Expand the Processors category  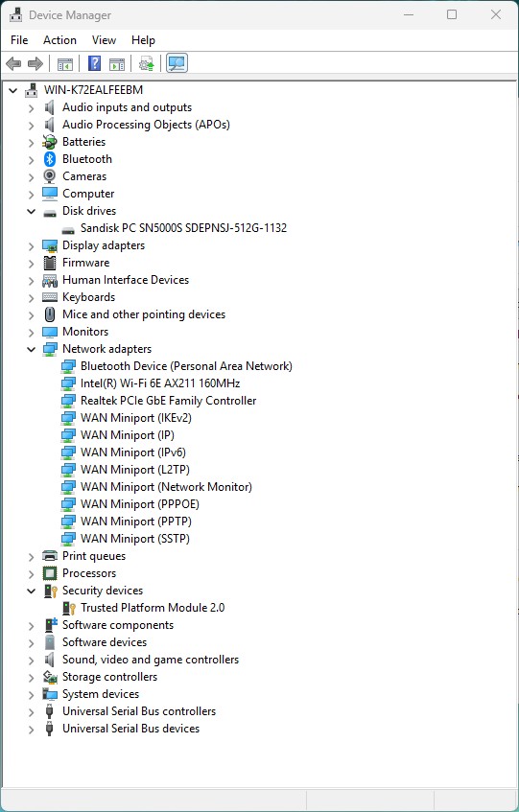coord(31,573)
